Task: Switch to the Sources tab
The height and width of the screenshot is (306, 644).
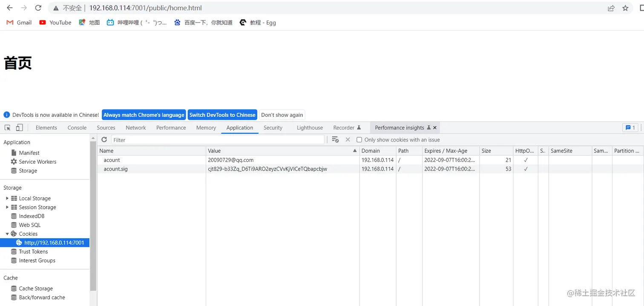Action: pyautogui.click(x=106, y=127)
